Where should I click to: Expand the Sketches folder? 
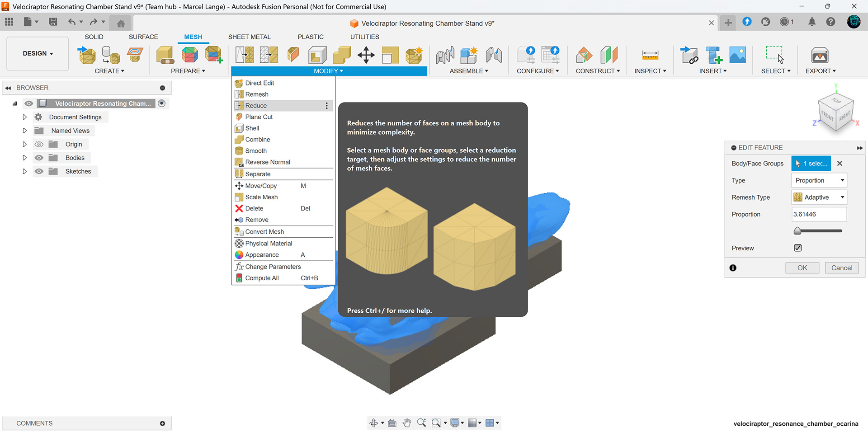tap(24, 171)
